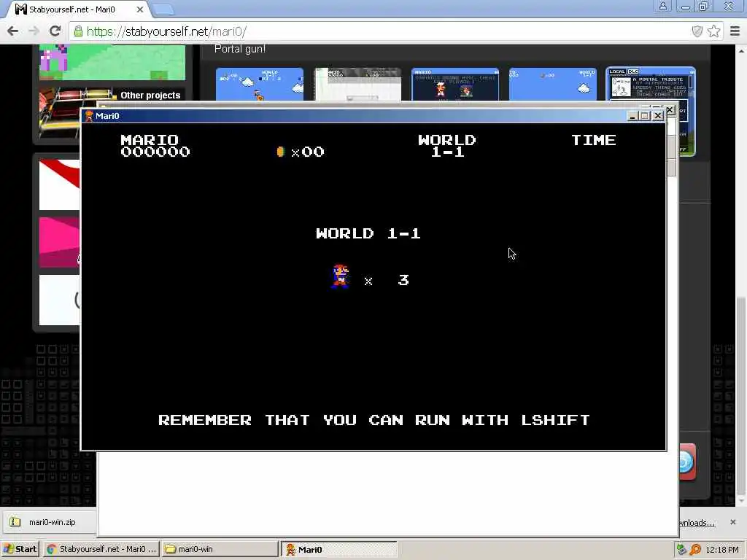
Task: Close the Mari0 game window
Action: pyautogui.click(x=658, y=116)
